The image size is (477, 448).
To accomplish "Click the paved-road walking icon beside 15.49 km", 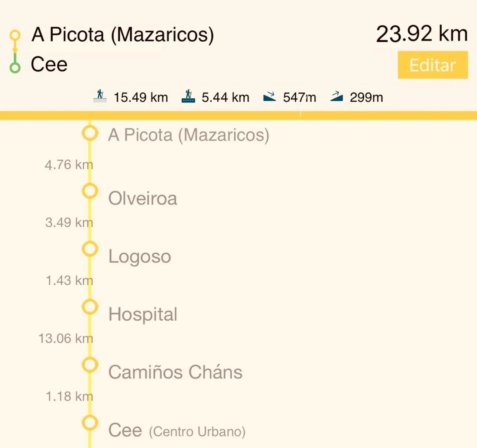I will 100,96.
